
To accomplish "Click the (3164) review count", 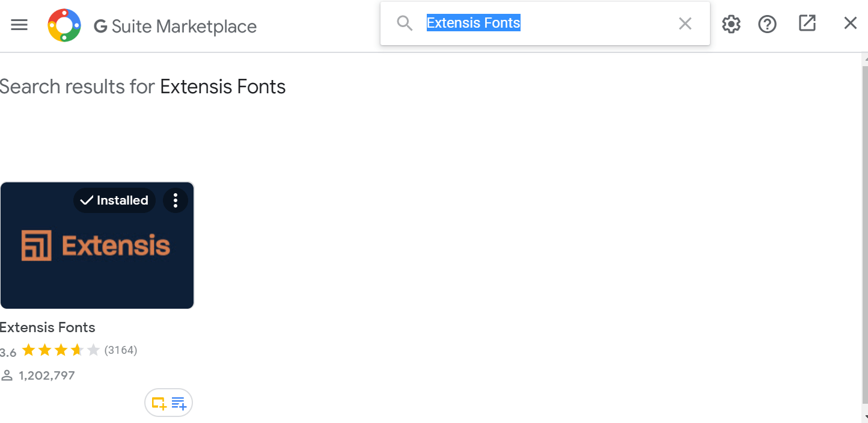I will pyautogui.click(x=121, y=350).
